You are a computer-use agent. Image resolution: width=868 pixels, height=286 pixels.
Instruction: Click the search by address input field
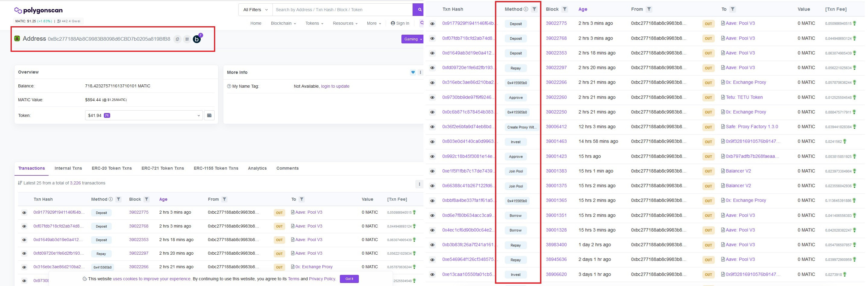(342, 10)
